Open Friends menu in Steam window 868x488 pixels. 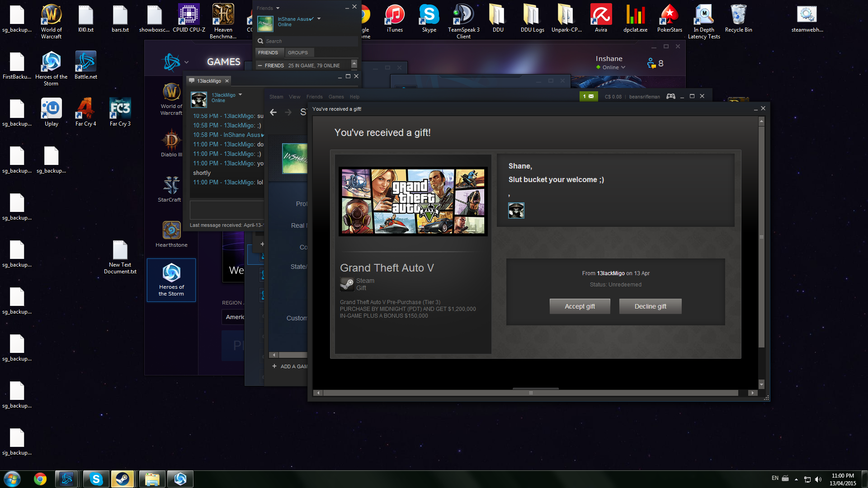click(314, 97)
